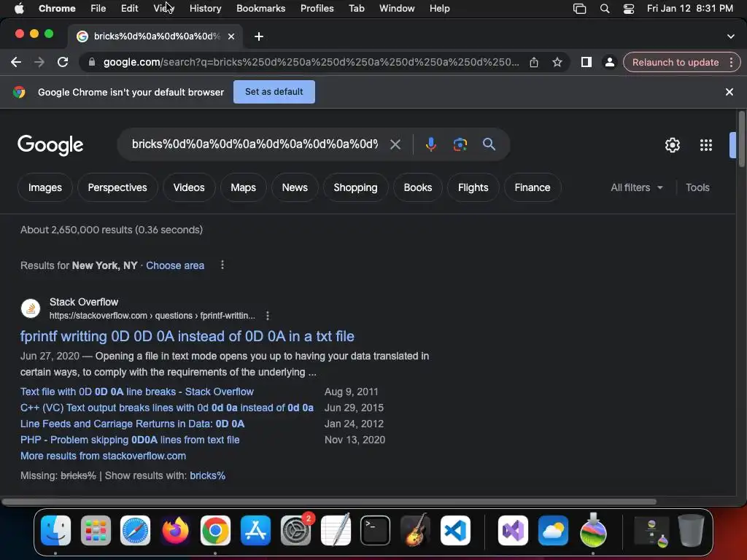Screen dimensions: 747x560
Task: Open location options three-dot menu
Action: [x=222, y=265]
